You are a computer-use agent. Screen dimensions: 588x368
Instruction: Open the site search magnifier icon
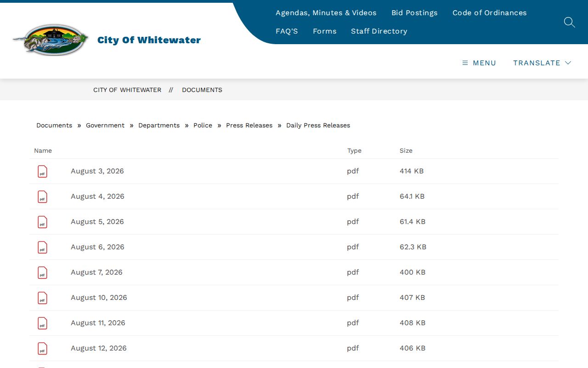click(569, 22)
